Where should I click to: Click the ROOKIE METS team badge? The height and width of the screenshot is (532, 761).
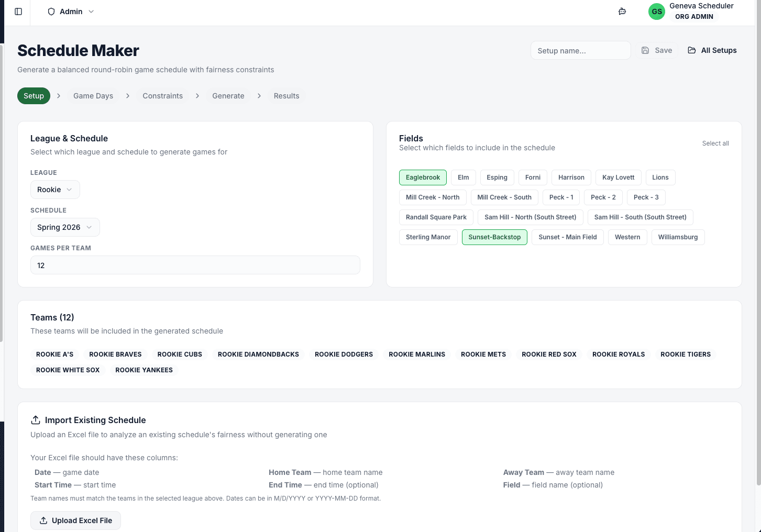(483, 354)
